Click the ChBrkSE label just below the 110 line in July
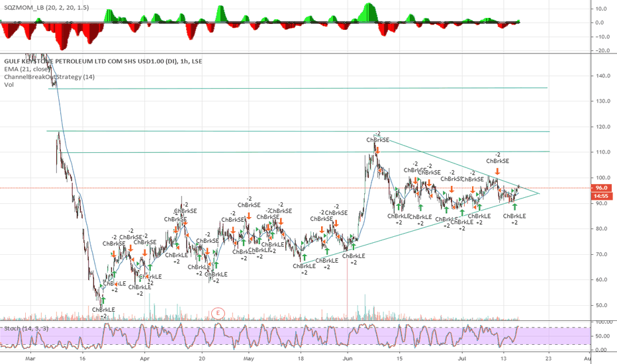 click(x=497, y=161)
